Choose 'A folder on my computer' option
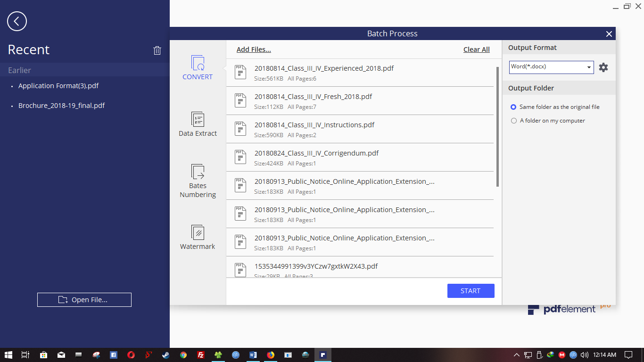Screen dimensions: 644x362 (x=514, y=121)
